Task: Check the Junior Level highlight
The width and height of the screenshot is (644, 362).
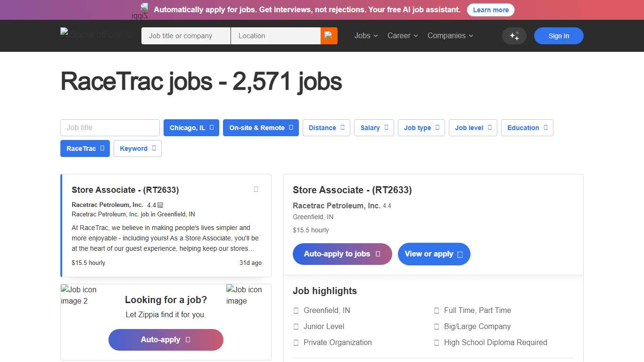Action: 296,326
